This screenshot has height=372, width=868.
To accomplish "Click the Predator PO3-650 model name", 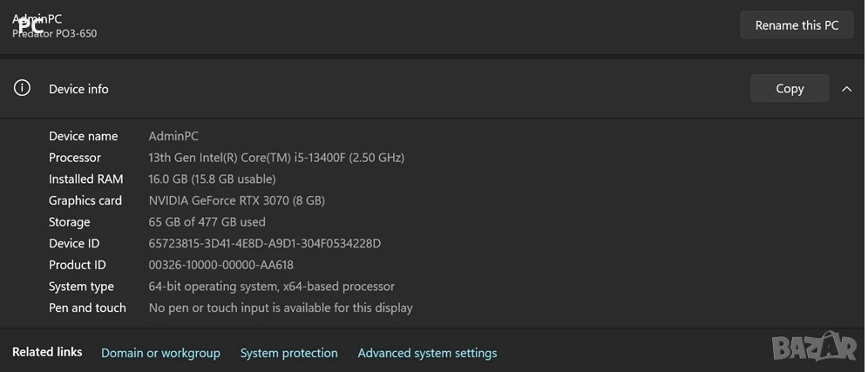I will [x=54, y=34].
